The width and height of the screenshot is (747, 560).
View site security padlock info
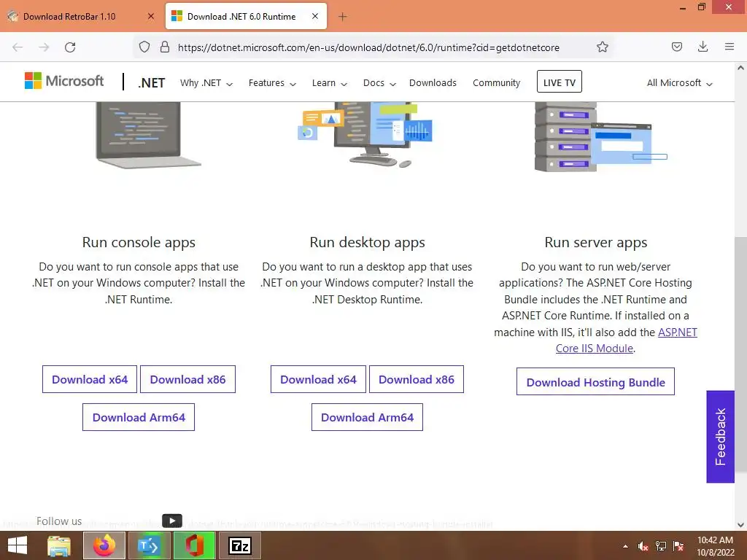[165, 47]
